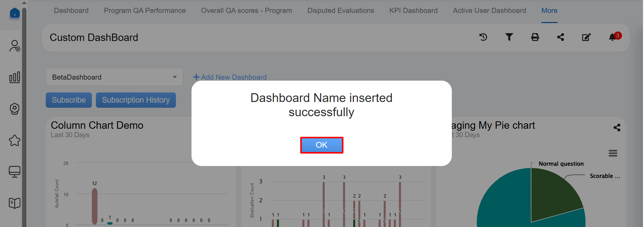Image resolution: width=644 pixels, height=227 pixels.
Task: Switch to KPI Dashboard tab
Action: (413, 11)
